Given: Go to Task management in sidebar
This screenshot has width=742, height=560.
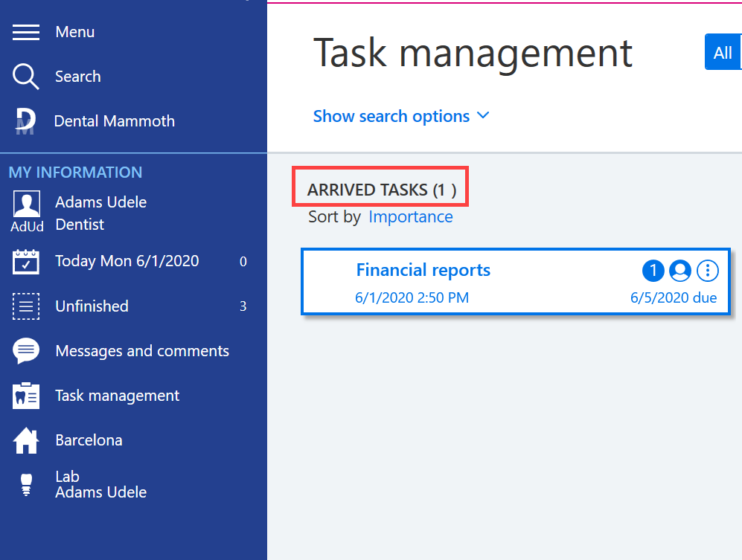Looking at the screenshot, I should tap(118, 396).
